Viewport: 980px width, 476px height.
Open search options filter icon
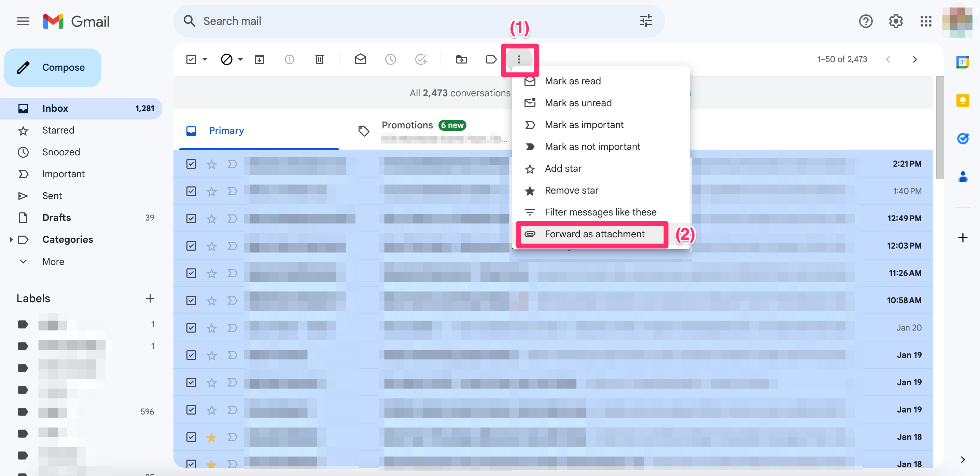coord(646,21)
